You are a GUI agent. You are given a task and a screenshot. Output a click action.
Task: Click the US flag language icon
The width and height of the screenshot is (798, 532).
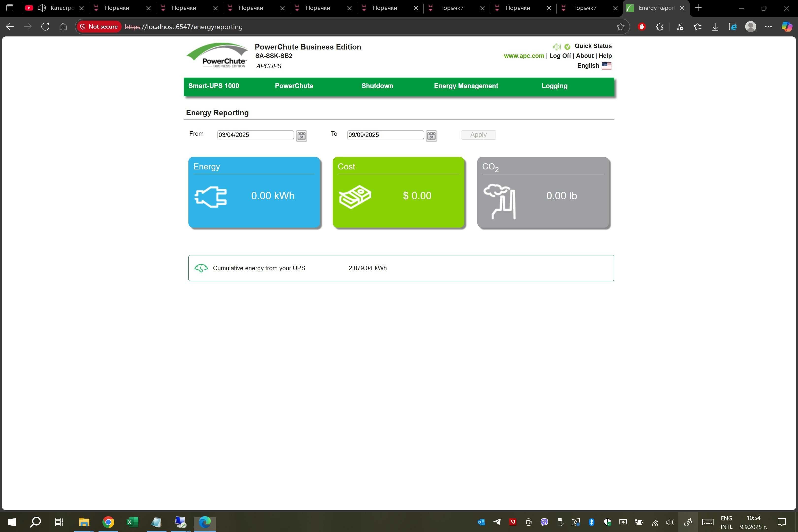click(606, 66)
